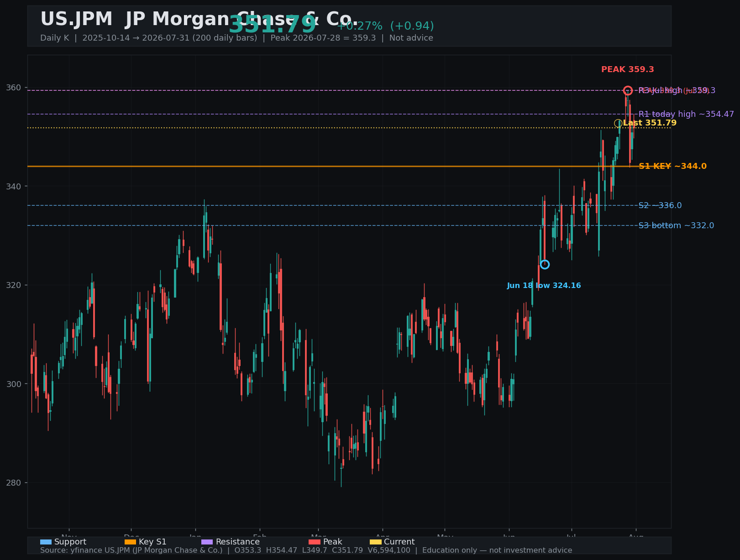
Task: Click the "Support" legend label
Action: [70, 542]
